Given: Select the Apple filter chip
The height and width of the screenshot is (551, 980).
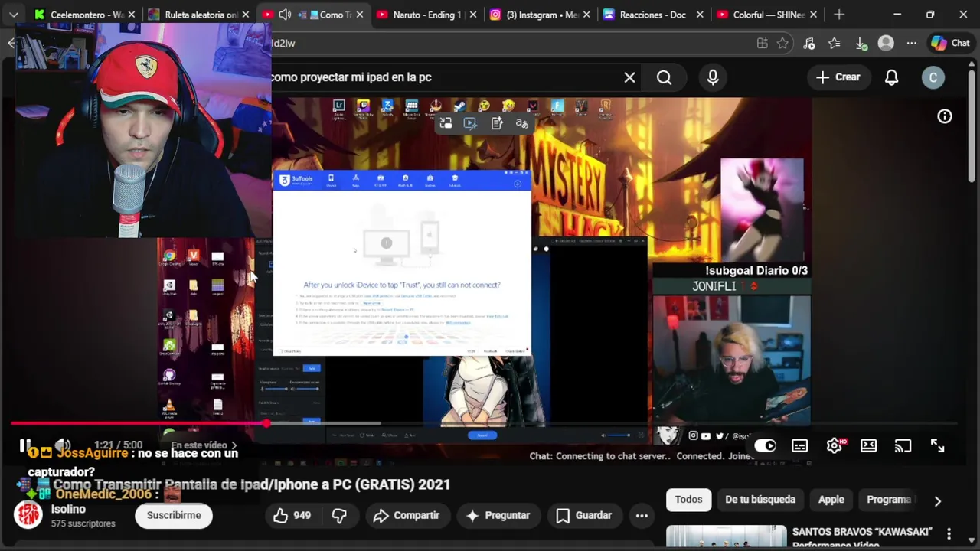Looking at the screenshot, I should 831,500.
